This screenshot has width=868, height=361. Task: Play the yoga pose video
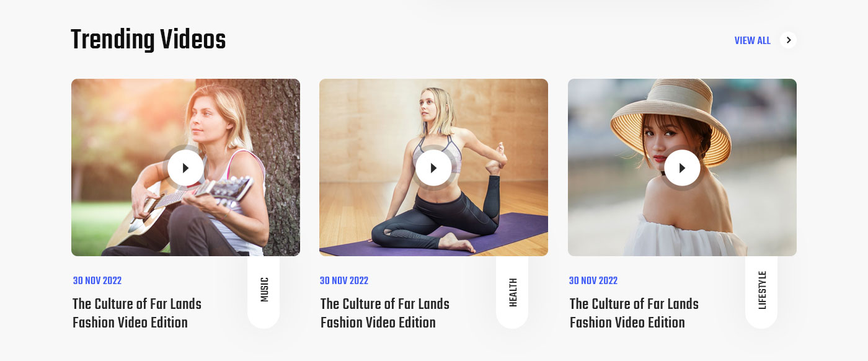click(433, 167)
